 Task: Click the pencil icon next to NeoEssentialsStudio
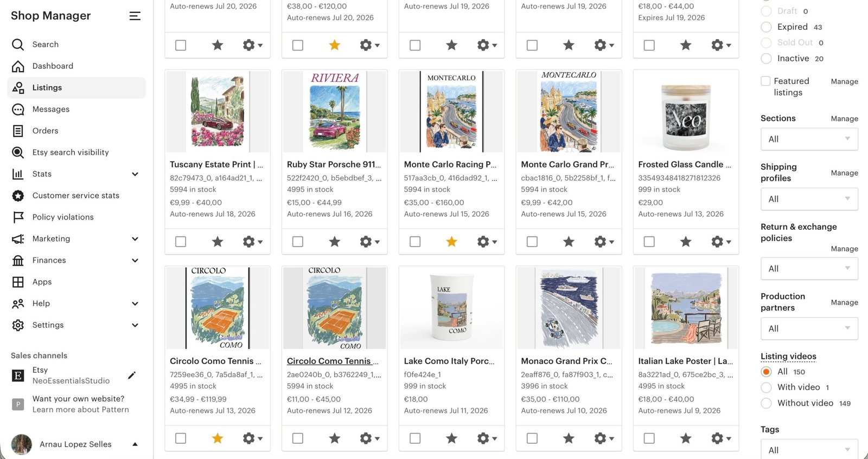tap(131, 375)
